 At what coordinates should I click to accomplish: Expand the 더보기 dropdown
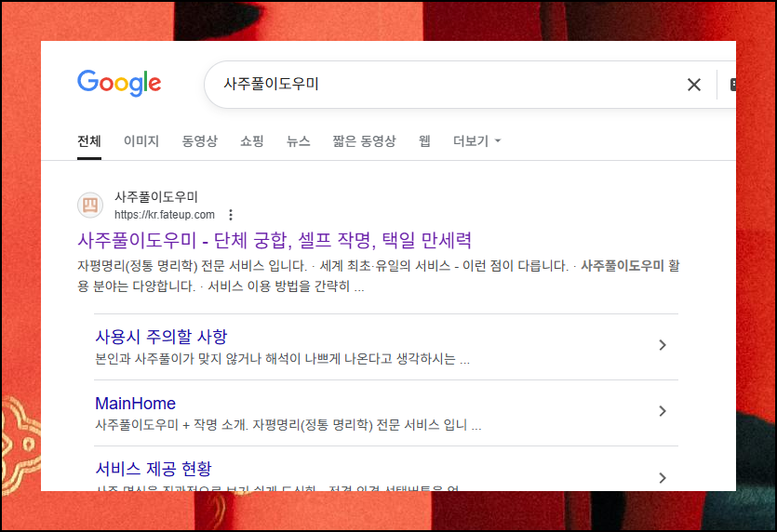(x=477, y=141)
